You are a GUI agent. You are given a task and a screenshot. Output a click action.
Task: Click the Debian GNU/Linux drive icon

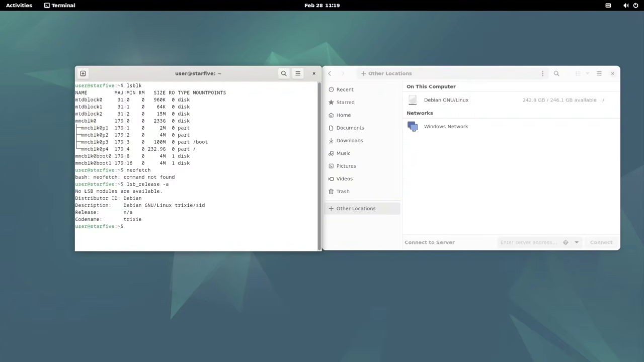(413, 100)
